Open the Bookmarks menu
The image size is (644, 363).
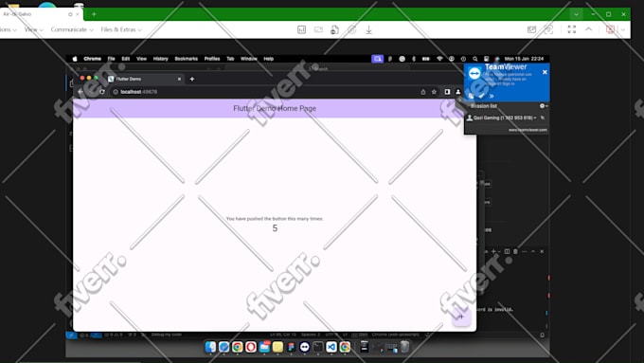[x=186, y=59]
